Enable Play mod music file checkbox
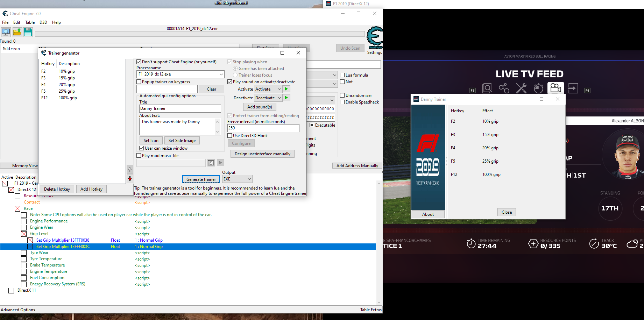 coord(139,156)
